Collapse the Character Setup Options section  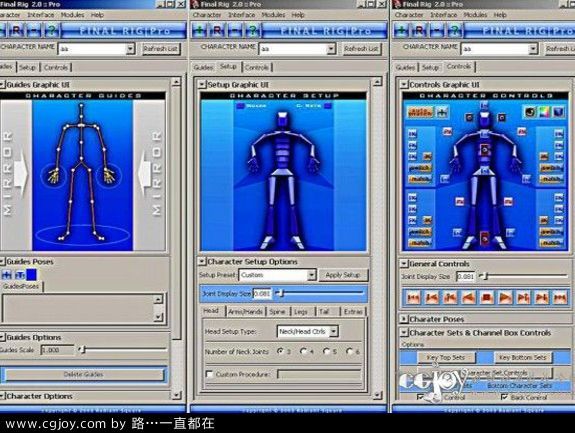tap(202, 262)
